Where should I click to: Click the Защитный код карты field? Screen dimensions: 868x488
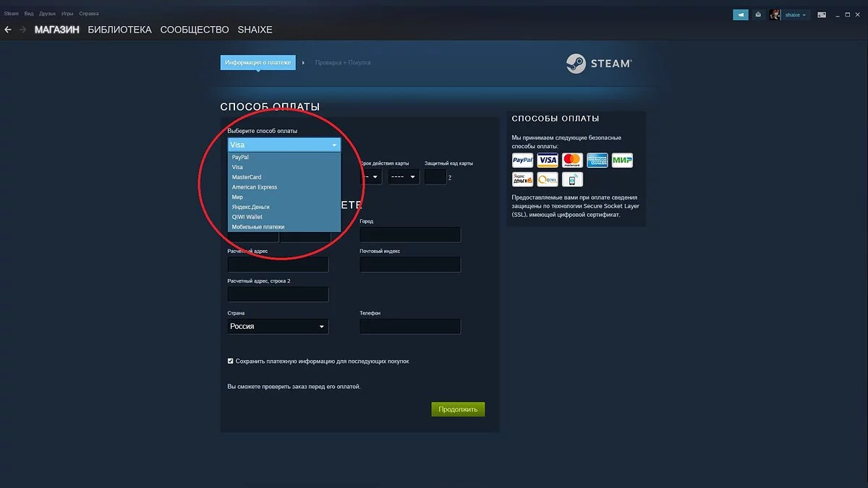click(435, 176)
